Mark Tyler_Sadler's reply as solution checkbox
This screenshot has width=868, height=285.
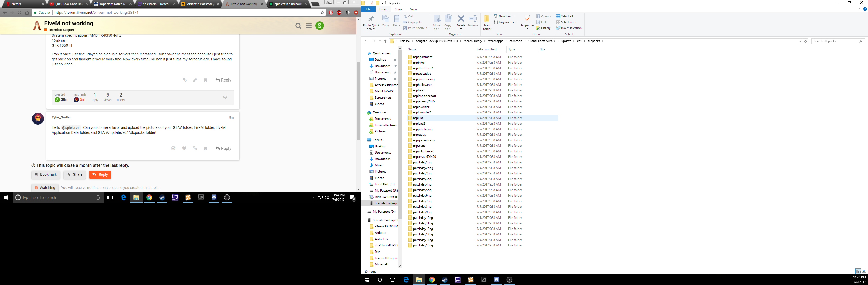(174, 148)
